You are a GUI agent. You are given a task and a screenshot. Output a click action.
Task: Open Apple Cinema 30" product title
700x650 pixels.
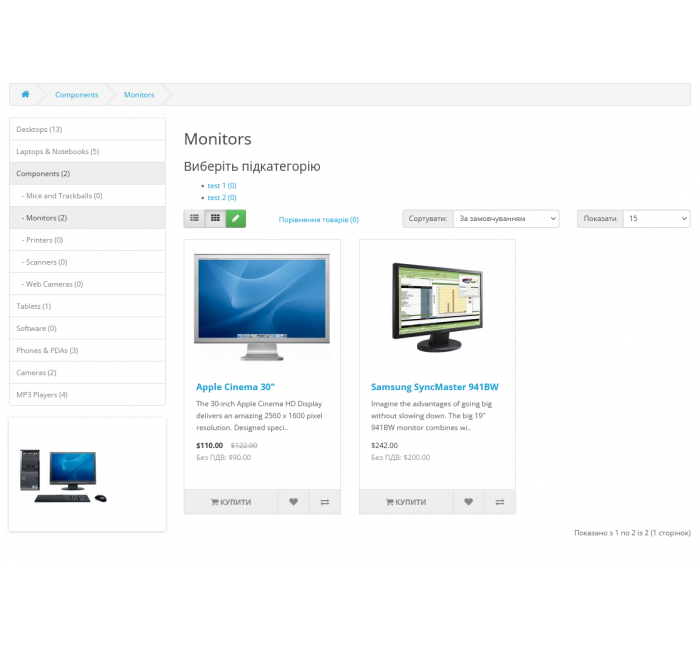[235, 387]
